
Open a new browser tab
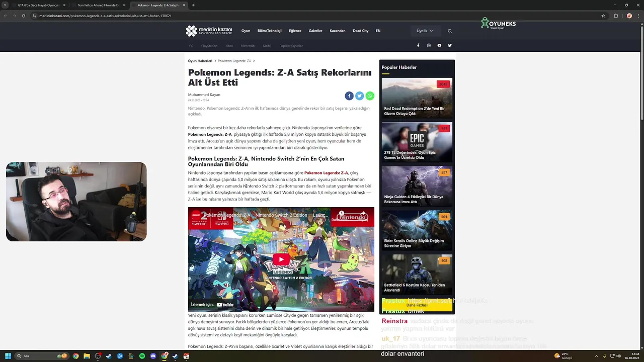click(x=193, y=5)
